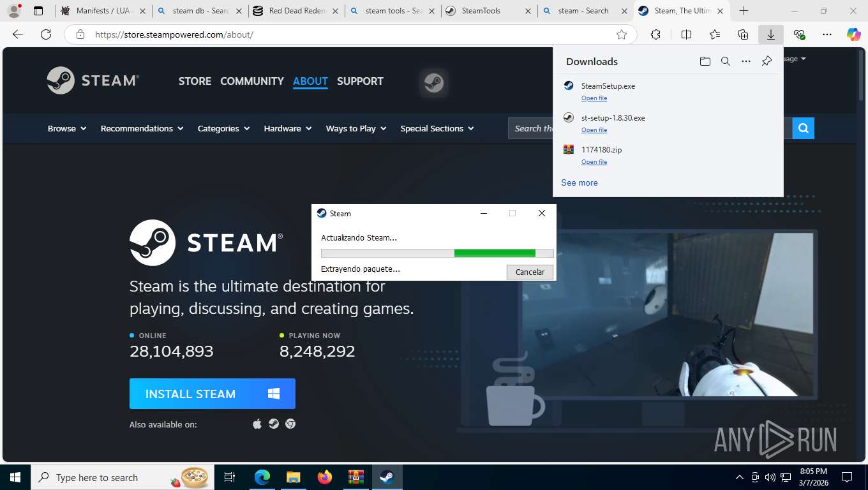Open file link under SteamSetup.exe
868x490 pixels.
click(594, 98)
